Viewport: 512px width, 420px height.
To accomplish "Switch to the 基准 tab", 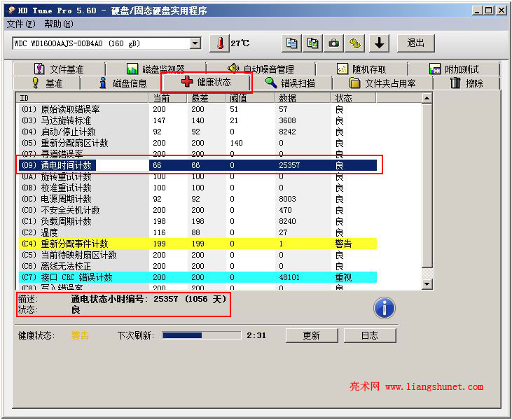I will 47,83.
